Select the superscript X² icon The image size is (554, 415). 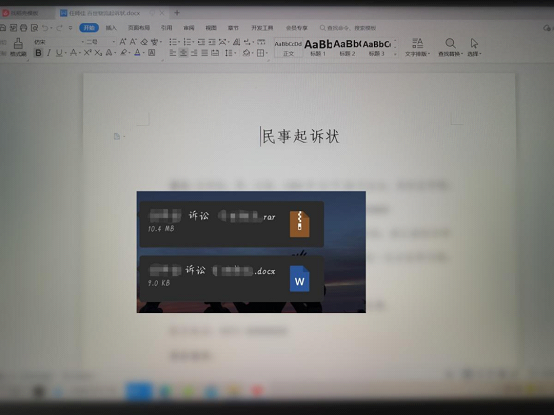(87, 53)
